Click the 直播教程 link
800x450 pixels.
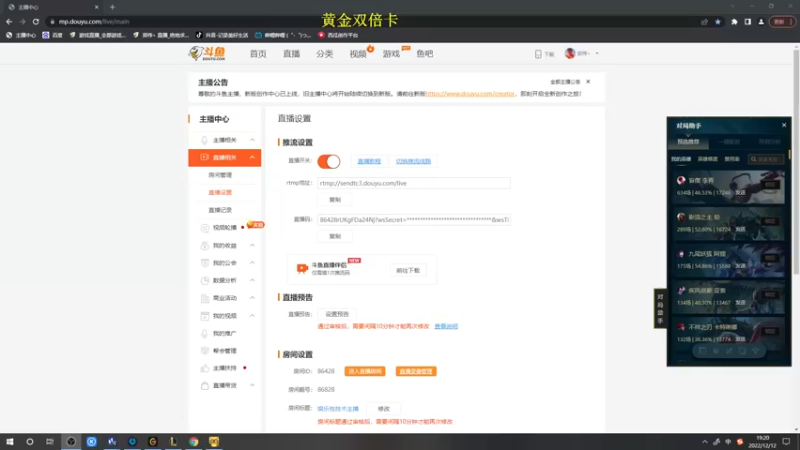point(369,161)
